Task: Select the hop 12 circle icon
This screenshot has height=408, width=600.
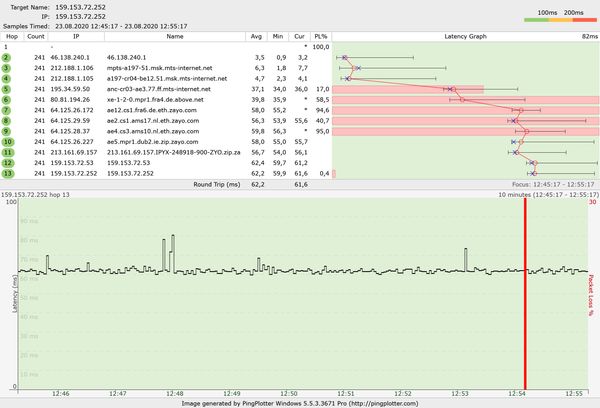Action: pos(6,163)
